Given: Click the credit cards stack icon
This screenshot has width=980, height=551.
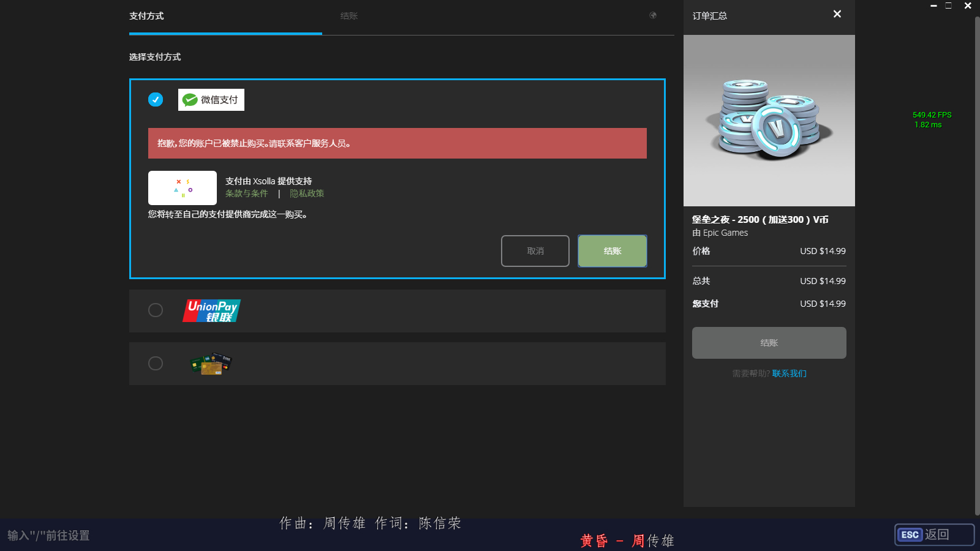Looking at the screenshot, I should coord(211,364).
